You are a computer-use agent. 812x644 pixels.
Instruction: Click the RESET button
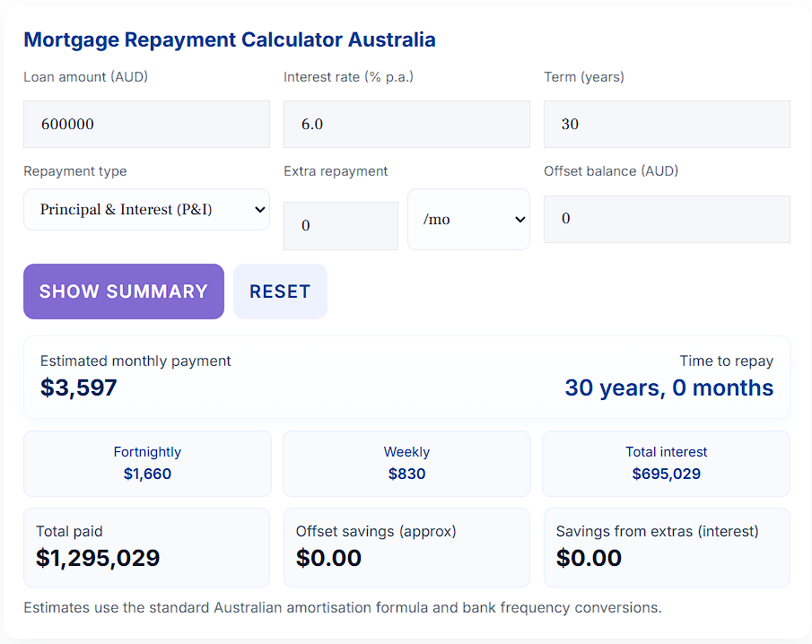pos(280,292)
